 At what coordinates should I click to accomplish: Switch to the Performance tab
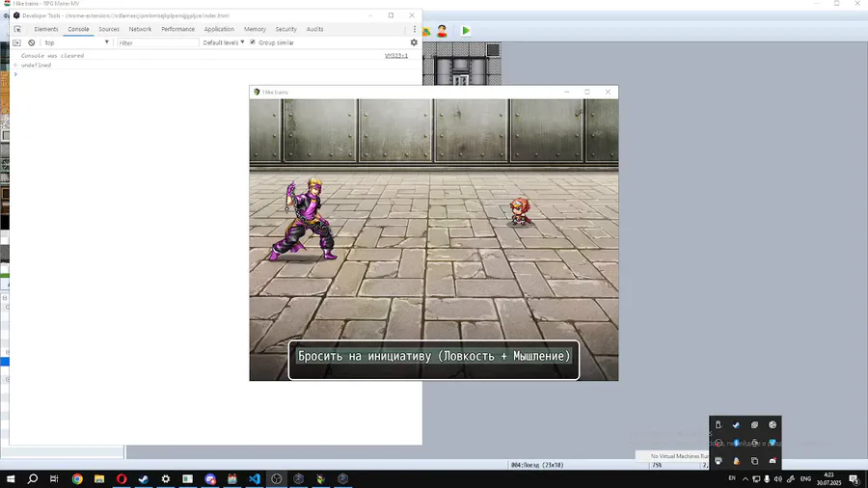coord(177,29)
